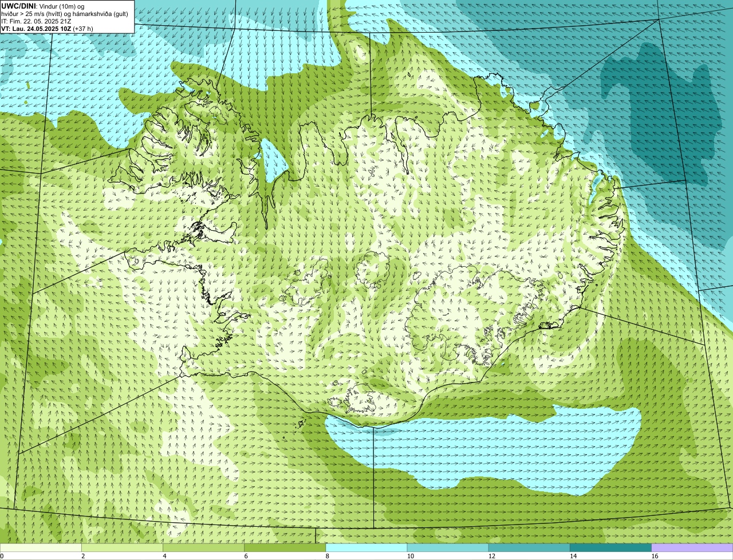Viewport: 733px width, 560px height.
Task: Choose the aqua 10–12 m/s legend swatch
Action: click(448, 547)
